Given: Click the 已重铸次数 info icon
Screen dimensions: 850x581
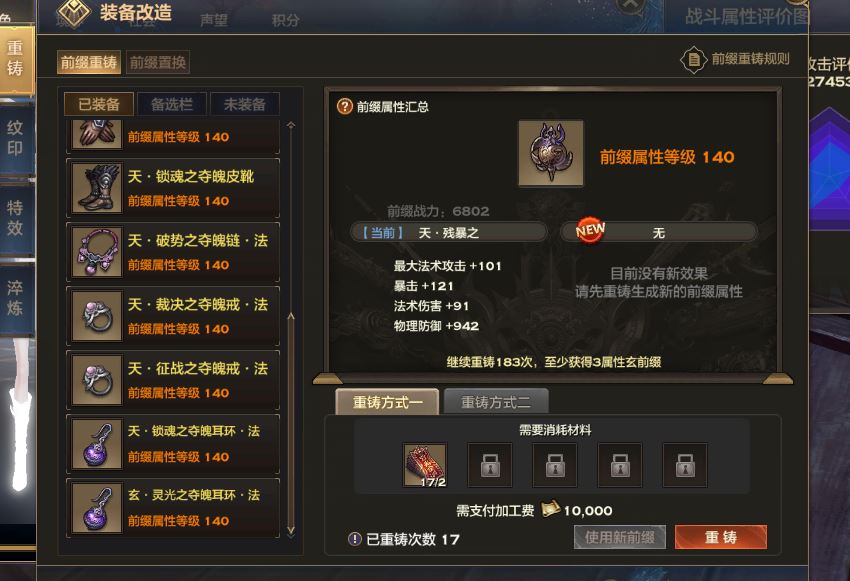Looking at the screenshot, I should (x=355, y=539).
